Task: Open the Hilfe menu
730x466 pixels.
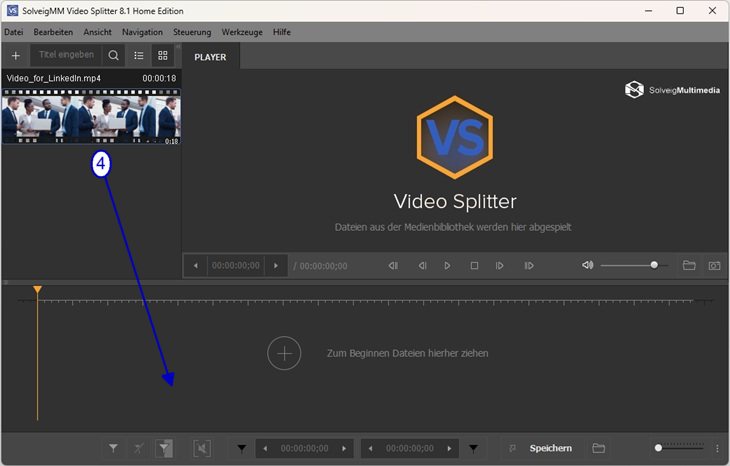Action: click(282, 32)
